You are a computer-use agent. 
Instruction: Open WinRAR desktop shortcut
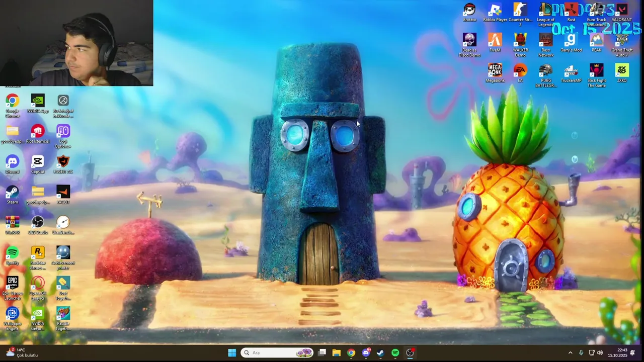pyautogui.click(x=13, y=225)
